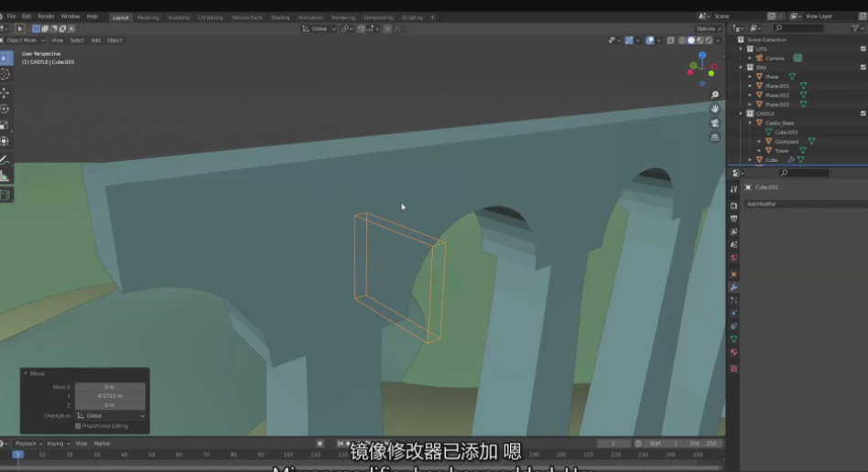Image resolution: width=868 pixels, height=472 pixels.
Task: Open the File menu
Action: pos(11,16)
